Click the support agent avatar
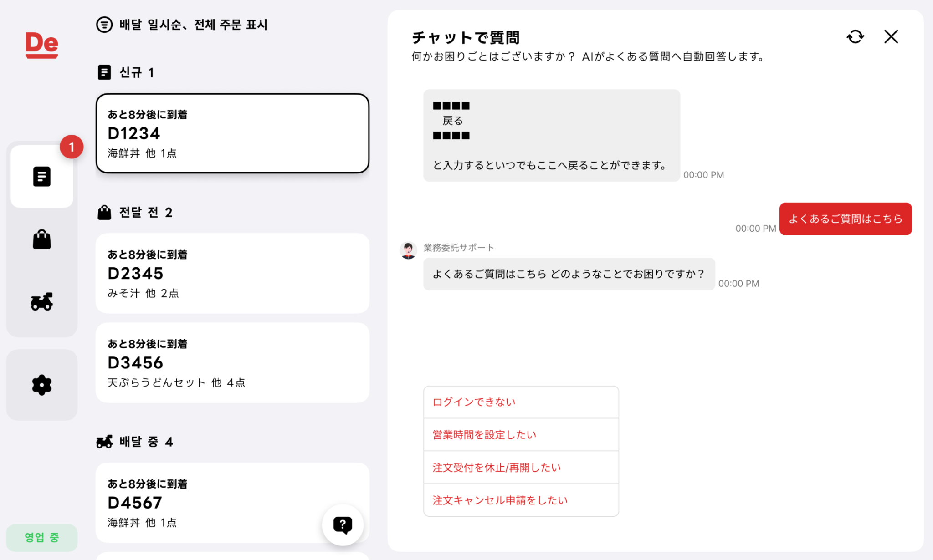Screen dimensions: 933x560 click(x=409, y=250)
